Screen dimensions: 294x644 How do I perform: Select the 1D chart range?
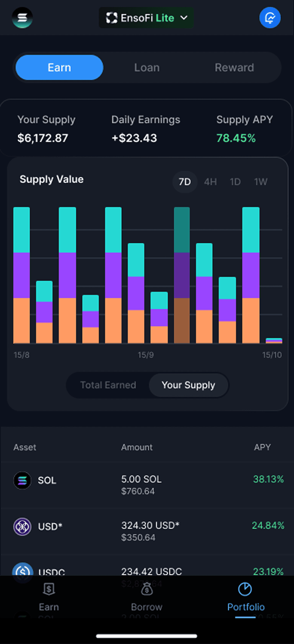[x=235, y=182]
